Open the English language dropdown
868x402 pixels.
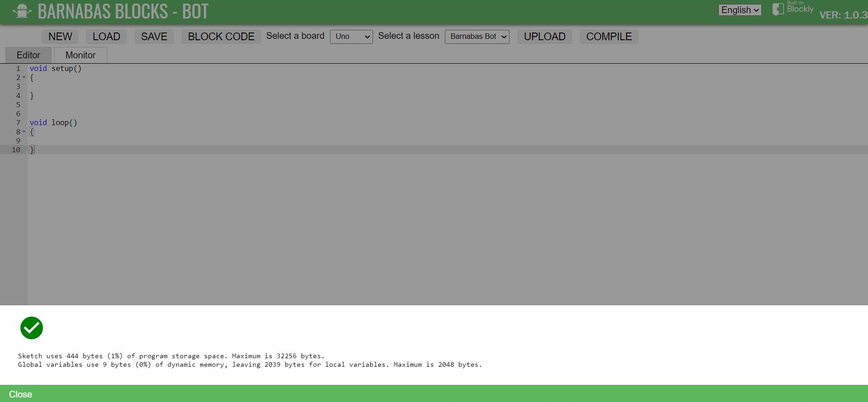coord(740,10)
